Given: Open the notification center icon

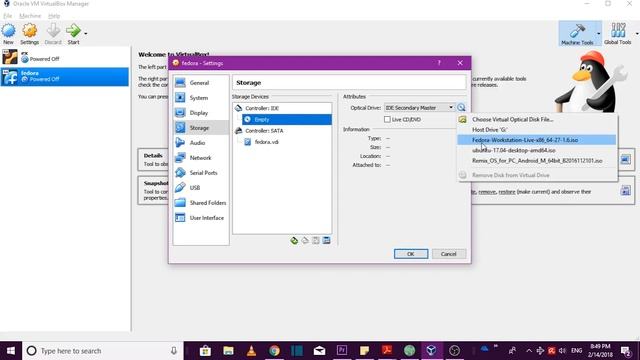Looking at the screenshot, I should point(626,351).
